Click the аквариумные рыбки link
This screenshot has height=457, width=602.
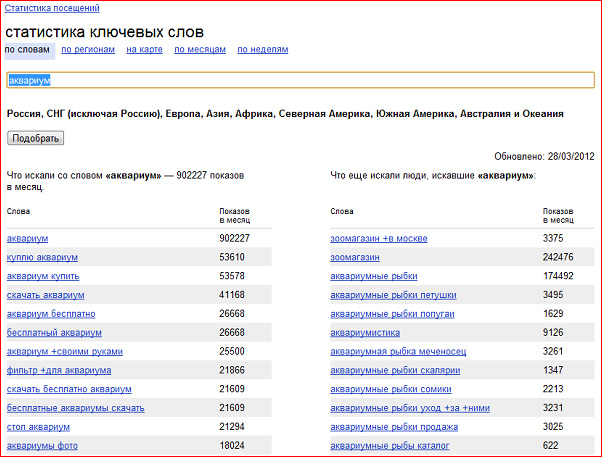pyautogui.click(x=373, y=276)
